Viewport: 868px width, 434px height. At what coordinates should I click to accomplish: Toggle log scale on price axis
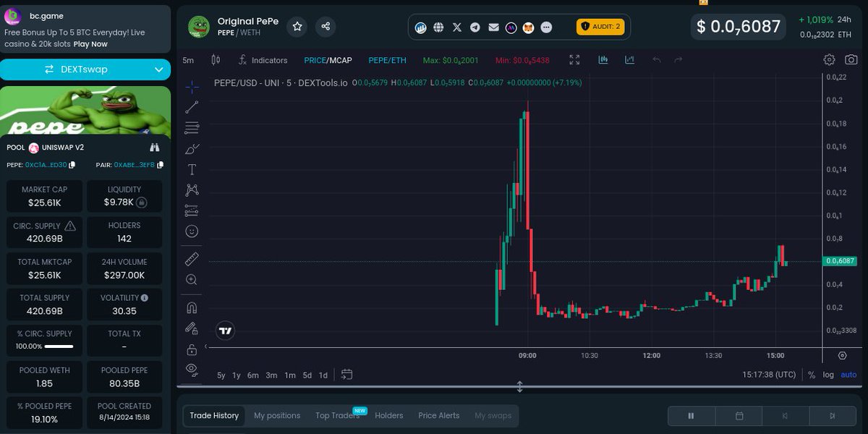[828, 375]
